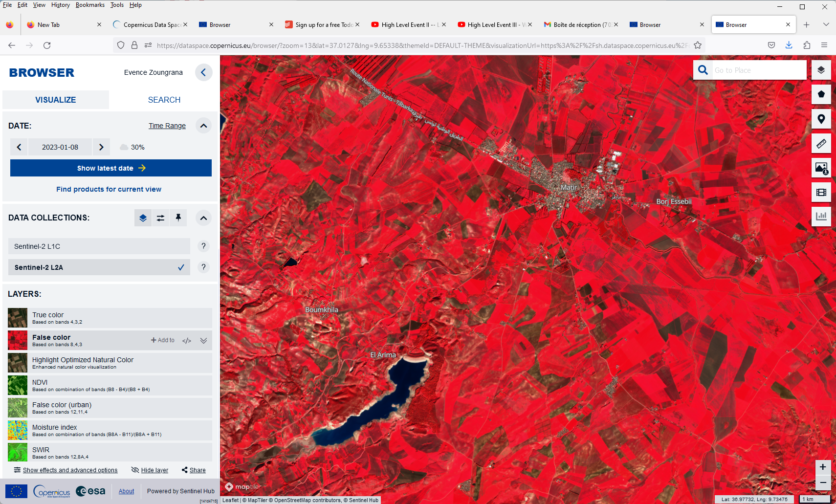The width and height of the screenshot is (836, 504).
Task: Select the Sentinel-2 L2A collection
Action: [x=99, y=267]
